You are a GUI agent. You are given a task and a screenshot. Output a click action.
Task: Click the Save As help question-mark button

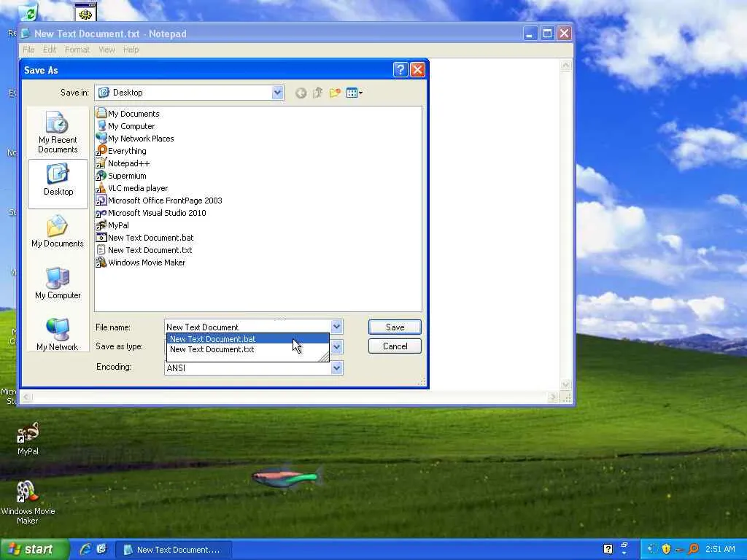point(400,70)
